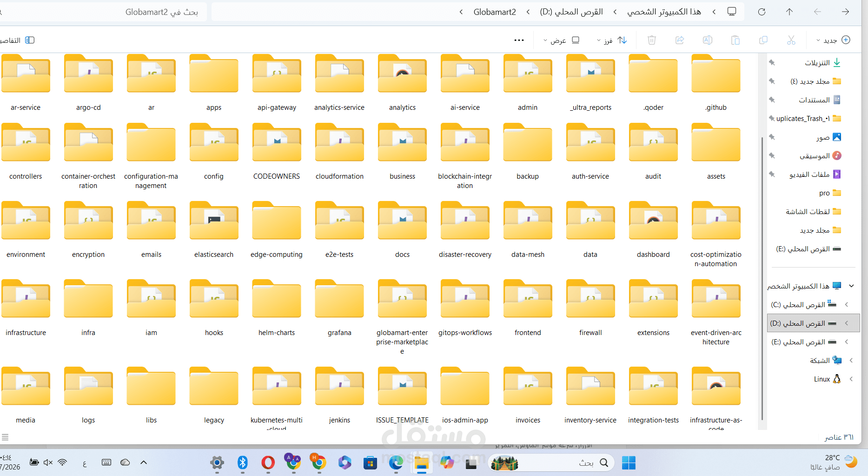Click the Cut scissors toolbar icon
Screen dimensions: 868x476
pos(791,40)
